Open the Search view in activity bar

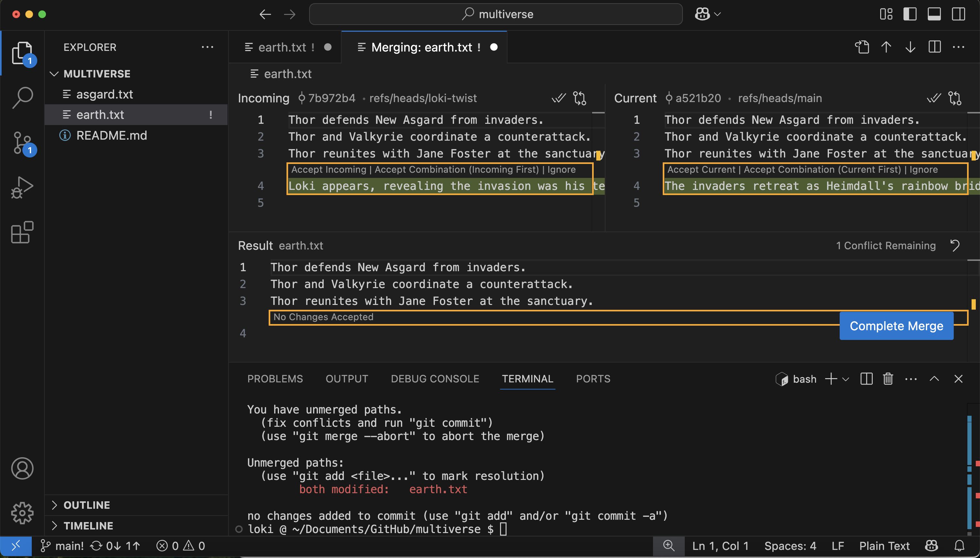(22, 97)
